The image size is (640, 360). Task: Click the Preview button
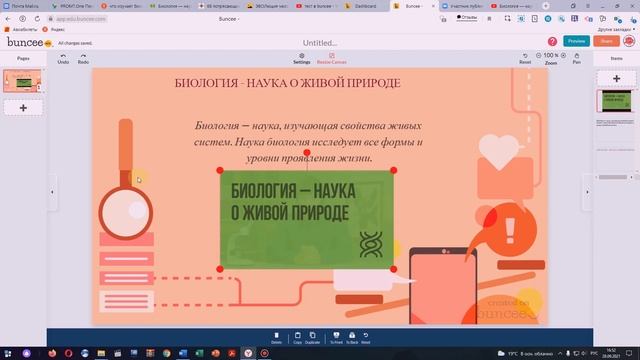[x=576, y=41]
